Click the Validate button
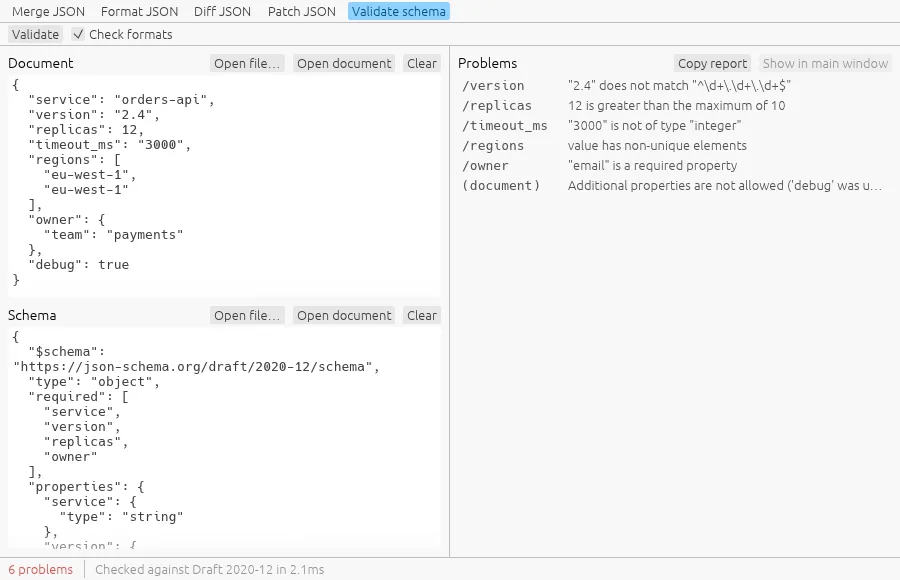The width and height of the screenshot is (900, 580). coord(35,34)
